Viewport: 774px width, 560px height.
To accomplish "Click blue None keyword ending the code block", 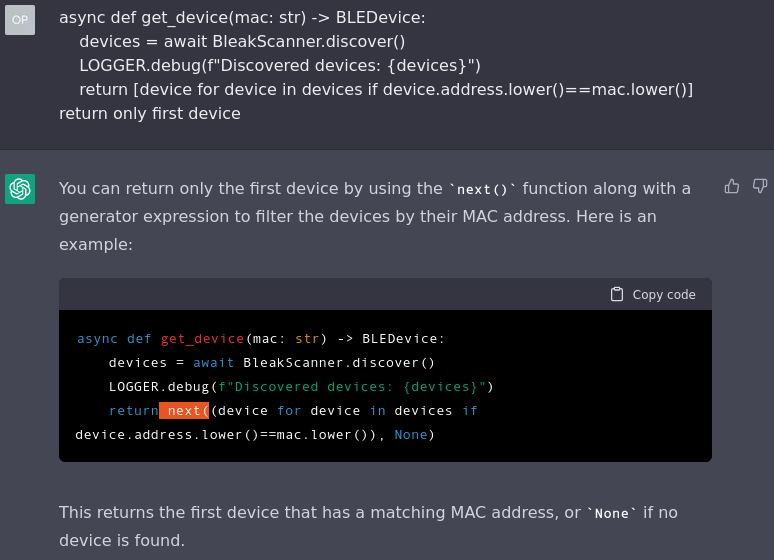I will click(411, 434).
